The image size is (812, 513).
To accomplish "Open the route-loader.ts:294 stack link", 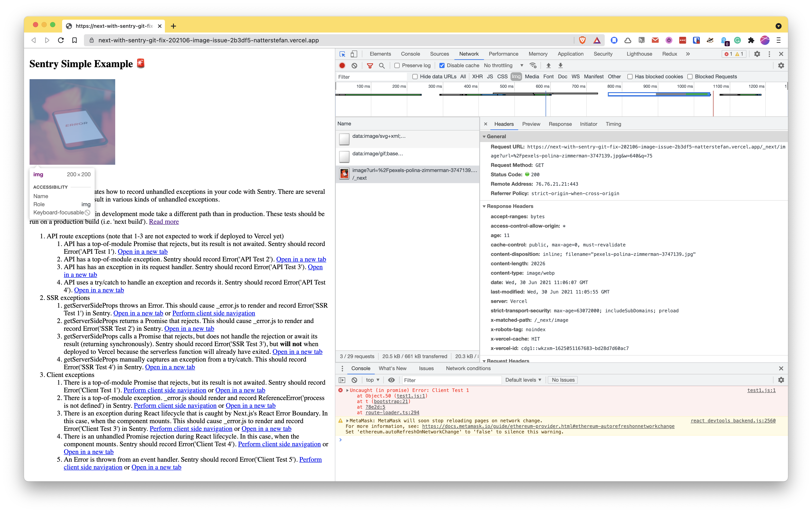I will (x=392, y=413).
